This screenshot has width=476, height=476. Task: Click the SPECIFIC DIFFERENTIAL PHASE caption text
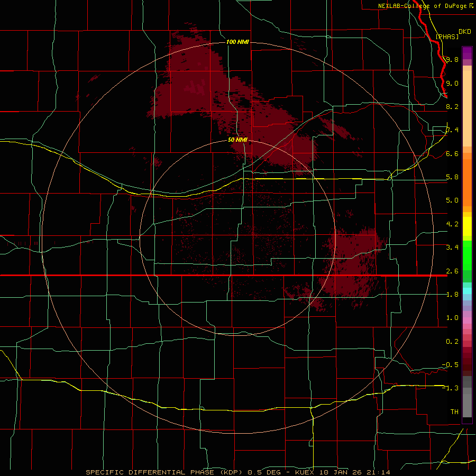pyautogui.click(x=150, y=472)
